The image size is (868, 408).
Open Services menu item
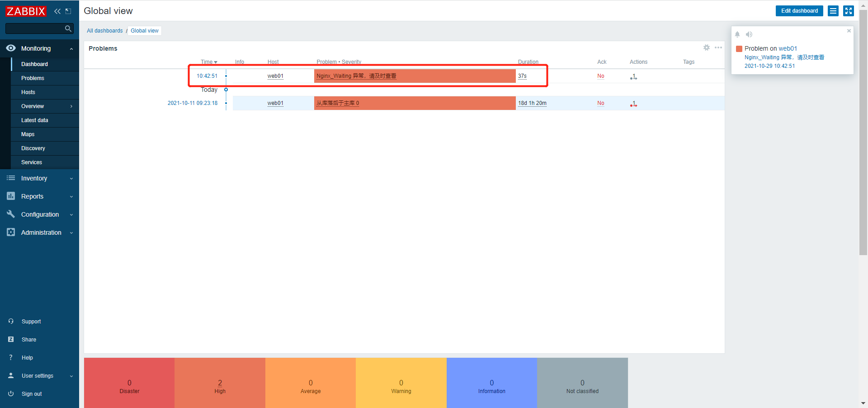(32, 162)
